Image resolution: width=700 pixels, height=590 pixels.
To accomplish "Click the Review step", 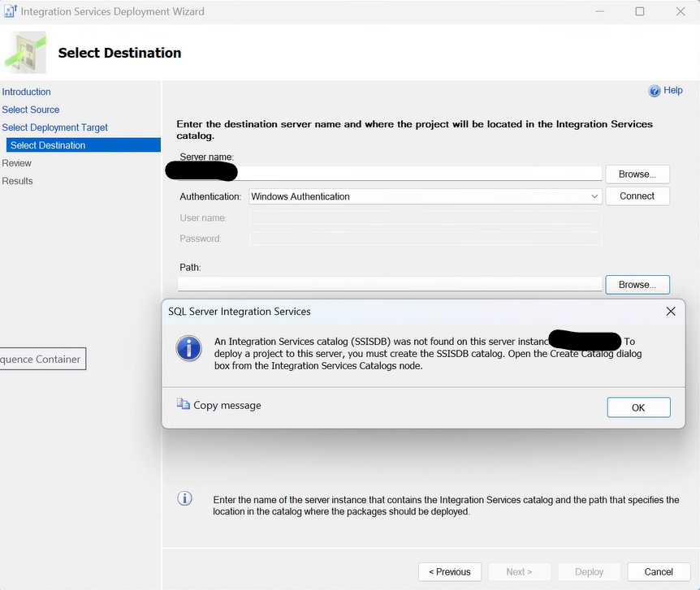I will pos(16,163).
